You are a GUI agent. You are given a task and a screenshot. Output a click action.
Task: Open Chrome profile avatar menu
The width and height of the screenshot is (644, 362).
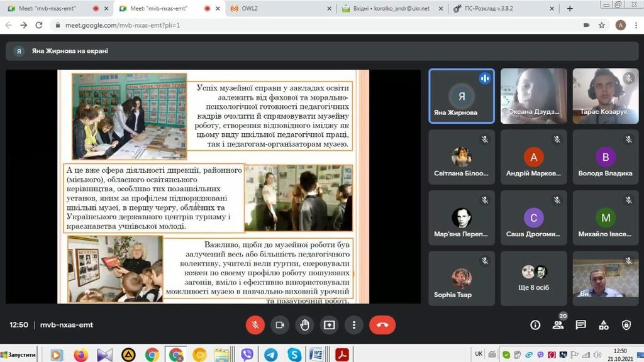tap(621, 25)
